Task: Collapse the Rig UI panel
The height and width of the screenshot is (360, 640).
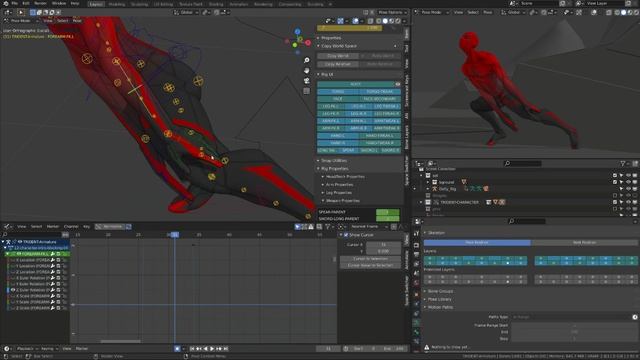Action: pos(319,75)
